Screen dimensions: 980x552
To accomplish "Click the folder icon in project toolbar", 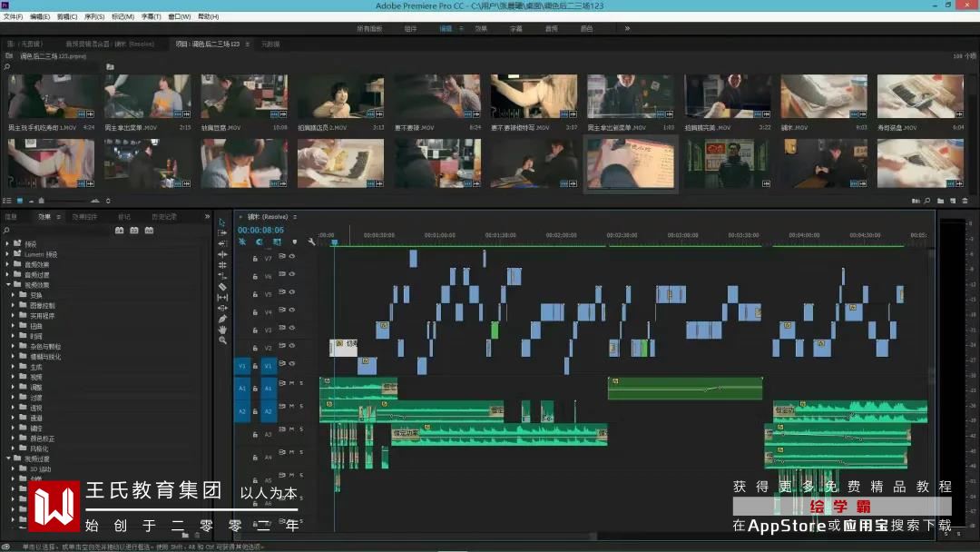I will [x=110, y=66].
